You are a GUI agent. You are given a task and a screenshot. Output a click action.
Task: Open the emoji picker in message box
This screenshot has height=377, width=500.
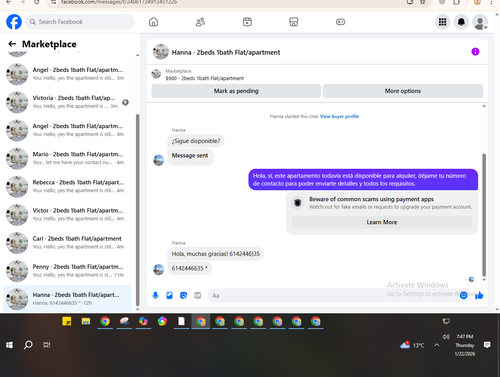click(x=463, y=295)
